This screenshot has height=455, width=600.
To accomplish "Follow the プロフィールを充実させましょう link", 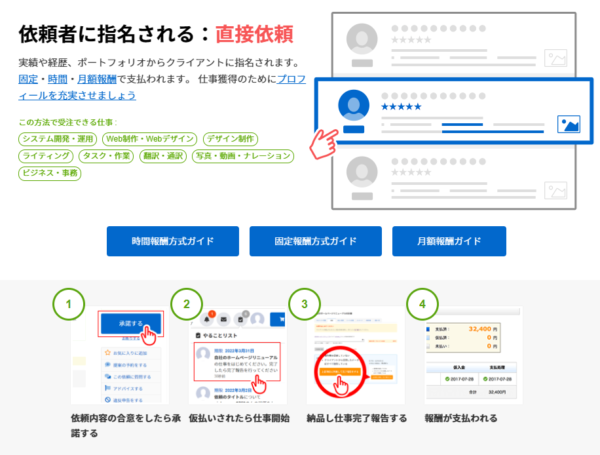I will tap(162, 87).
